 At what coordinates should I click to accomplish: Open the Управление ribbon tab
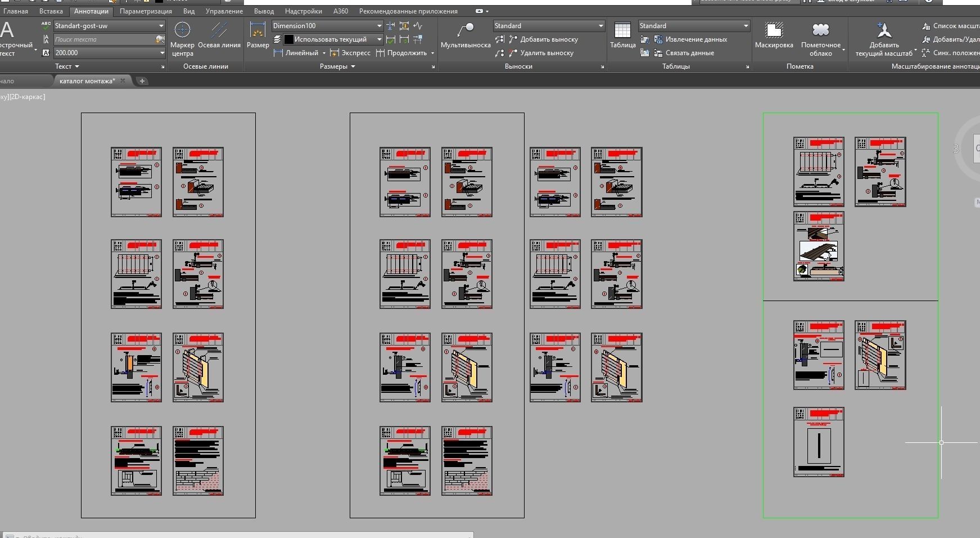tap(224, 11)
